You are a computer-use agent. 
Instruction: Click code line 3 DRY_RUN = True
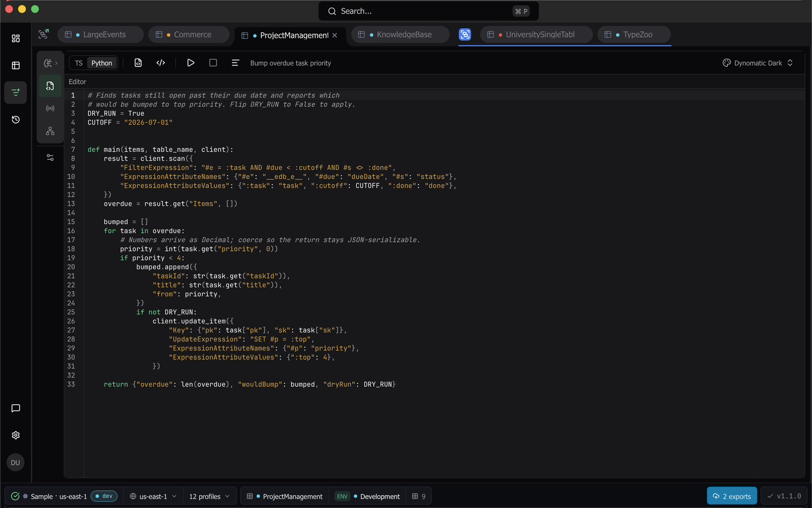point(116,113)
